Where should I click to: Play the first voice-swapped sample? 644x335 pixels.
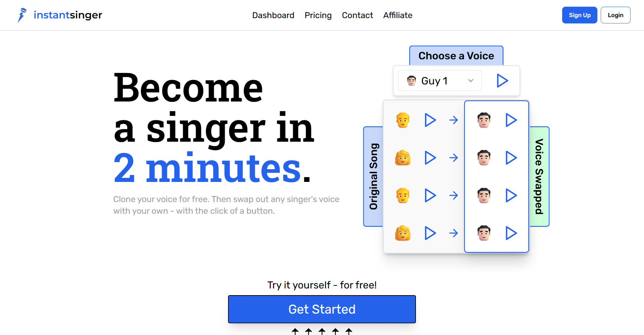pyautogui.click(x=511, y=120)
